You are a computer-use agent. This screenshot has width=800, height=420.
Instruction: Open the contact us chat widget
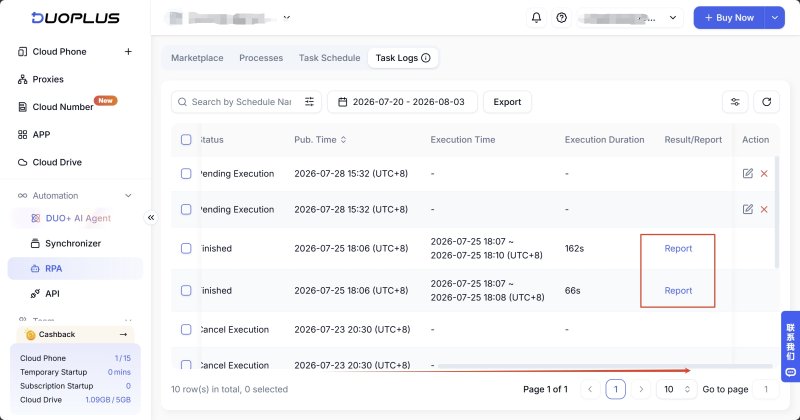tap(790, 347)
